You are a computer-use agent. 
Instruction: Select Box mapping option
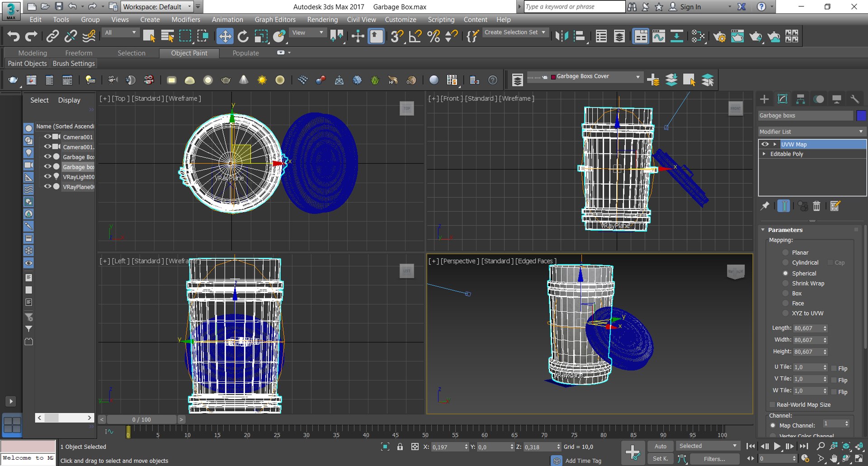(785, 293)
